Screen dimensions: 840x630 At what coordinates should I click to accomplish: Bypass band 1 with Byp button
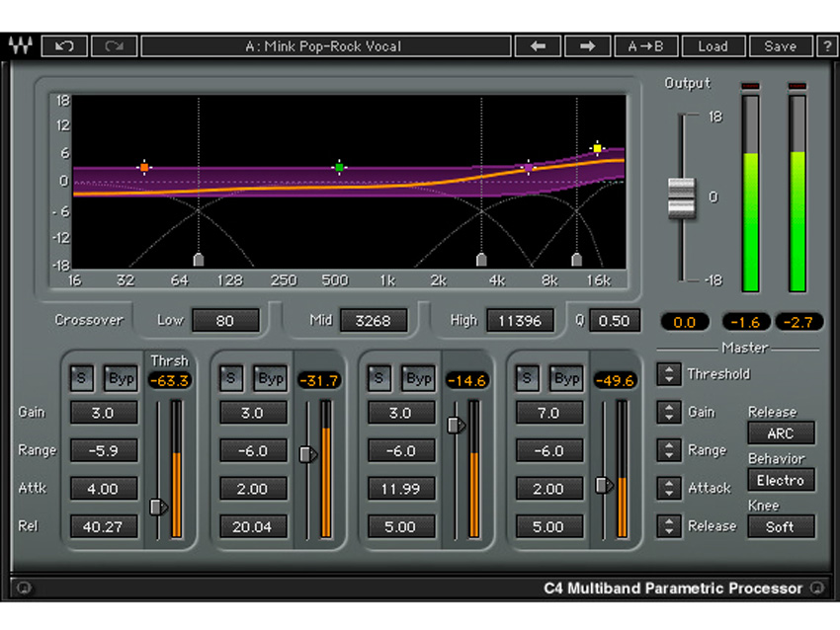tap(121, 378)
